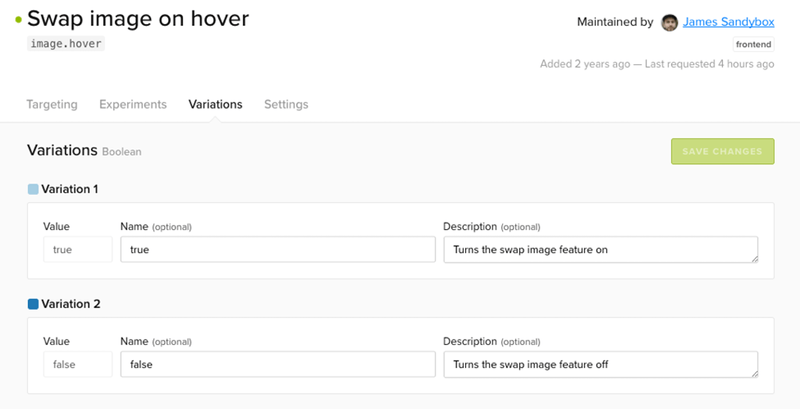This screenshot has width=800, height=409.
Task: Click the dark blue Variation 2 swatch
Action: point(33,304)
